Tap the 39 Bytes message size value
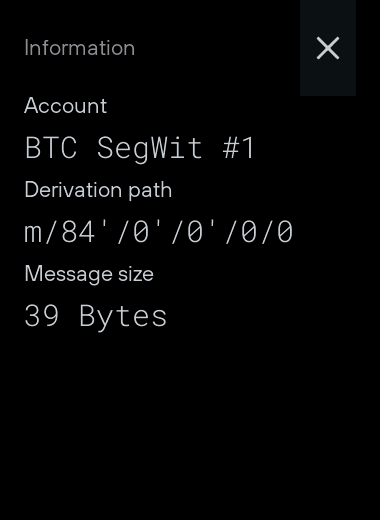This screenshot has width=380, height=520. click(95, 316)
